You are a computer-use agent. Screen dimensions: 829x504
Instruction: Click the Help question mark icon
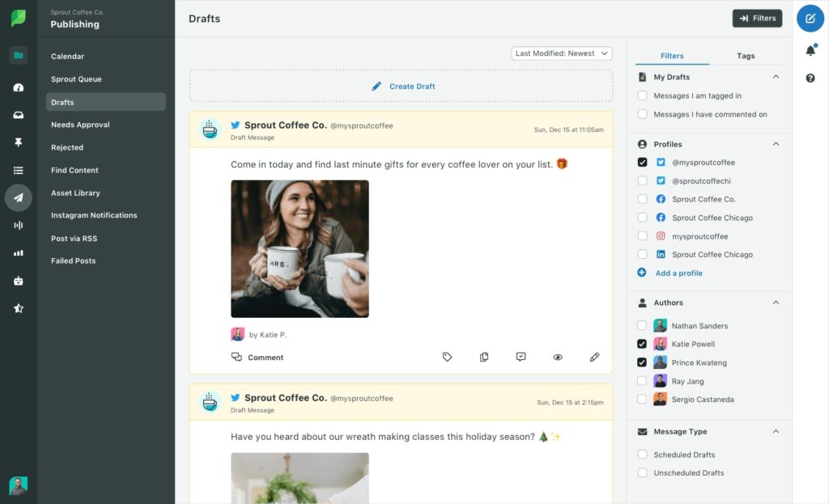810,78
